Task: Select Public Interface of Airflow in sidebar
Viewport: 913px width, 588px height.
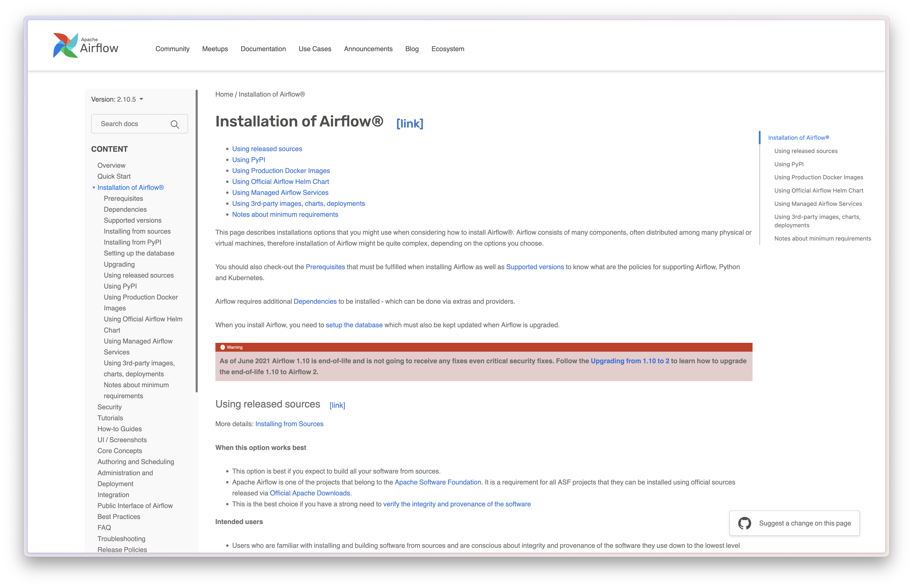Action: (135, 506)
